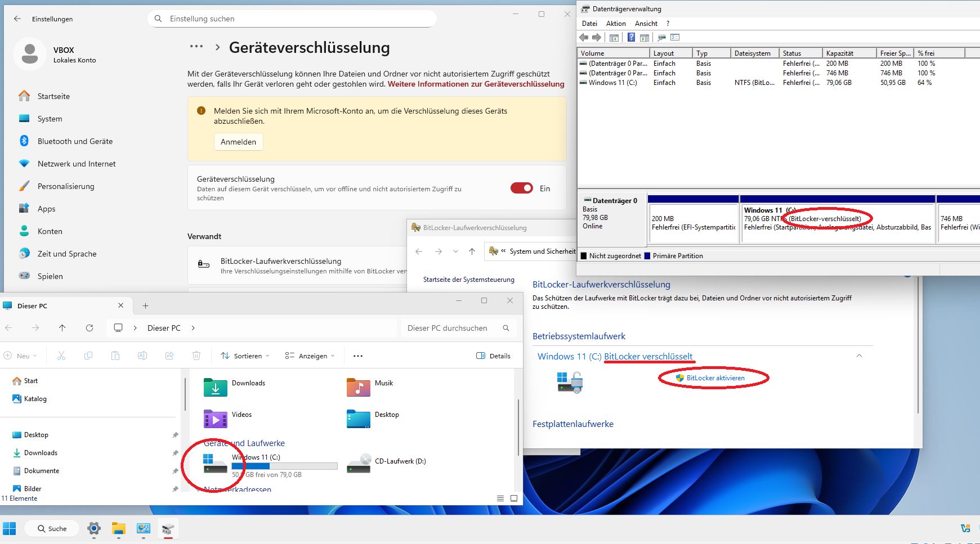Open Zeit und Sprache settings
980x544 pixels.
[x=67, y=254]
